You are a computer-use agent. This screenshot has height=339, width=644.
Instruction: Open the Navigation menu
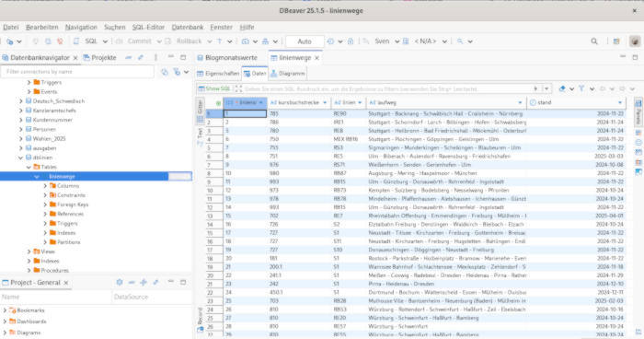pyautogui.click(x=81, y=27)
